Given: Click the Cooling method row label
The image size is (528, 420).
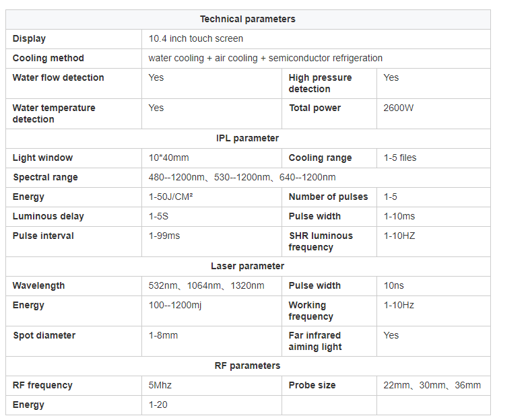Looking at the screenshot, I should pos(48,58).
